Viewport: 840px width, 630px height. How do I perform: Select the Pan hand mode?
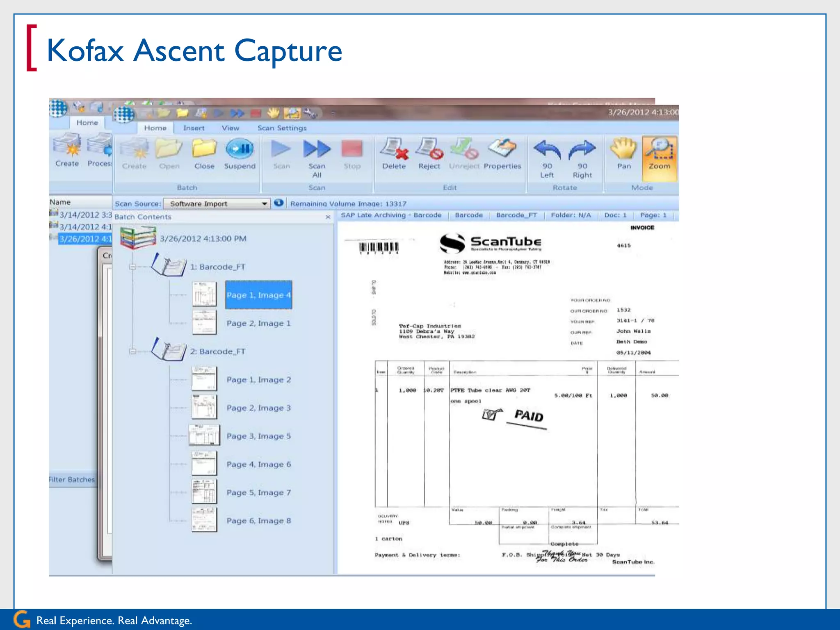(x=624, y=154)
